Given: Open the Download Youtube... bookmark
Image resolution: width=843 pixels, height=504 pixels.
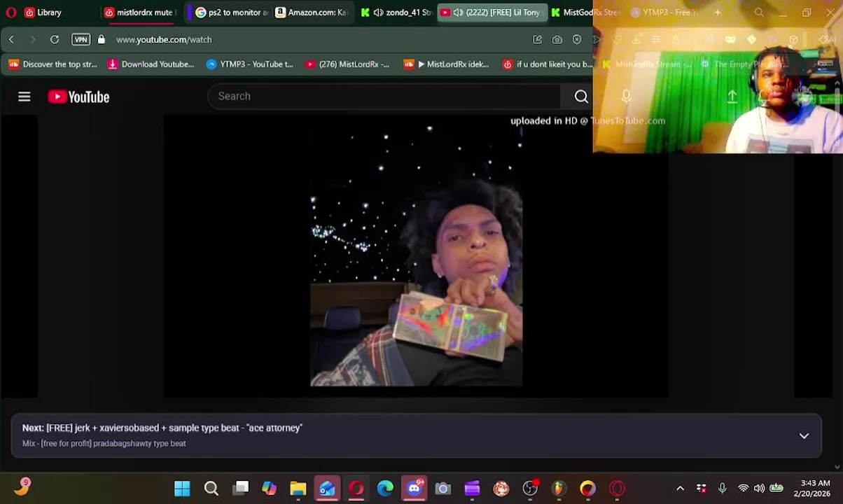Looking at the screenshot, I should (x=151, y=64).
